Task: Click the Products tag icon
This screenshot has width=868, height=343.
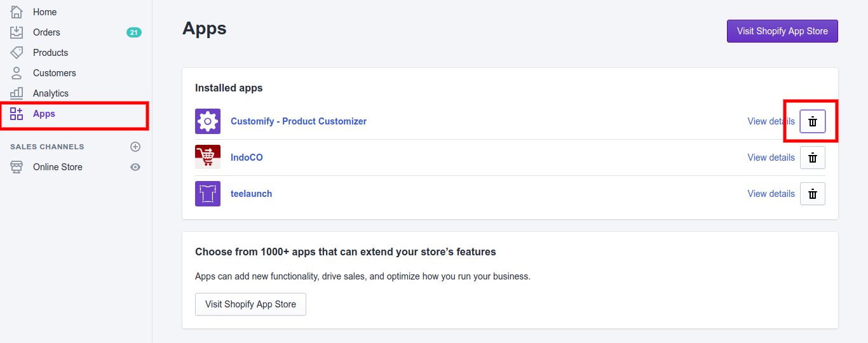Action: coord(17,53)
